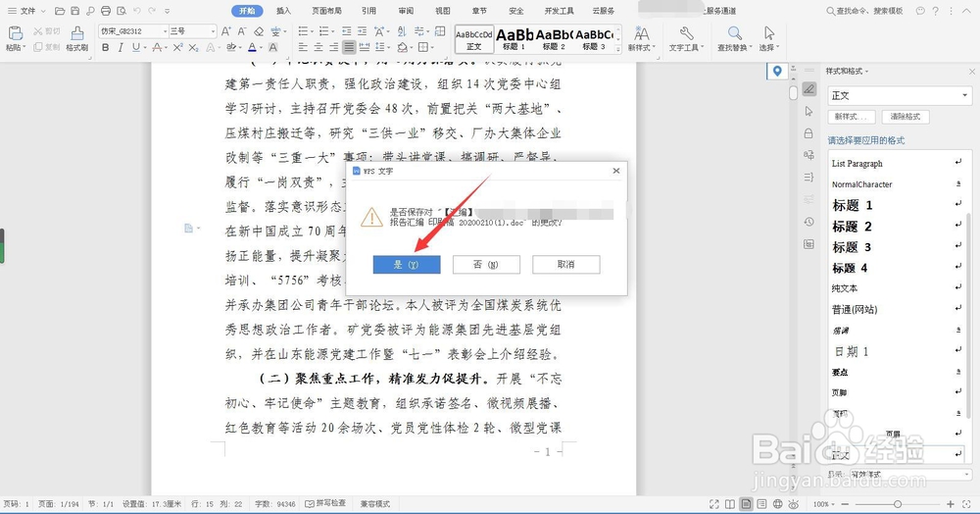This screenshot has width=980, height=514.
Task: Toggle Bold formatting
Action: click(x=105, y=47)
